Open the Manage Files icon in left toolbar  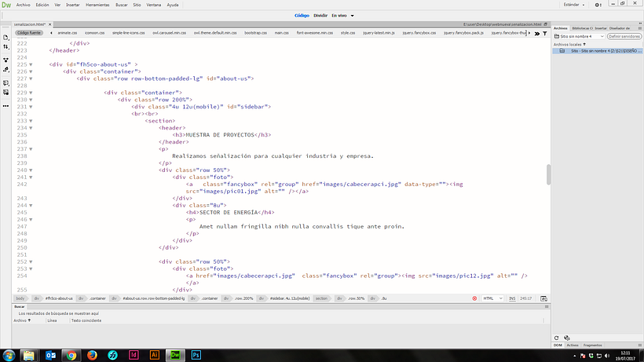(5, 38)
